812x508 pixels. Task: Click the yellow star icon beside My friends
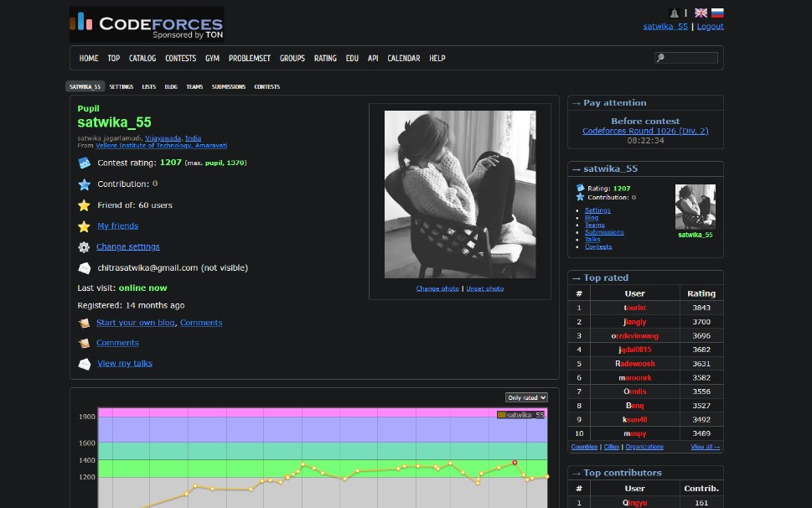click(x=84, y=226)
